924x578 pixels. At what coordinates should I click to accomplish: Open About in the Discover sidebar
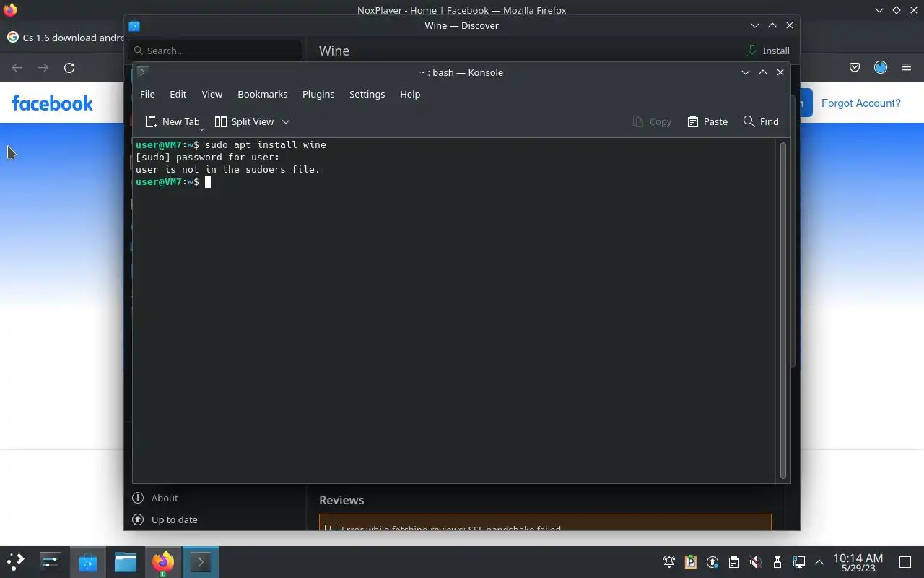click(165, 498)
